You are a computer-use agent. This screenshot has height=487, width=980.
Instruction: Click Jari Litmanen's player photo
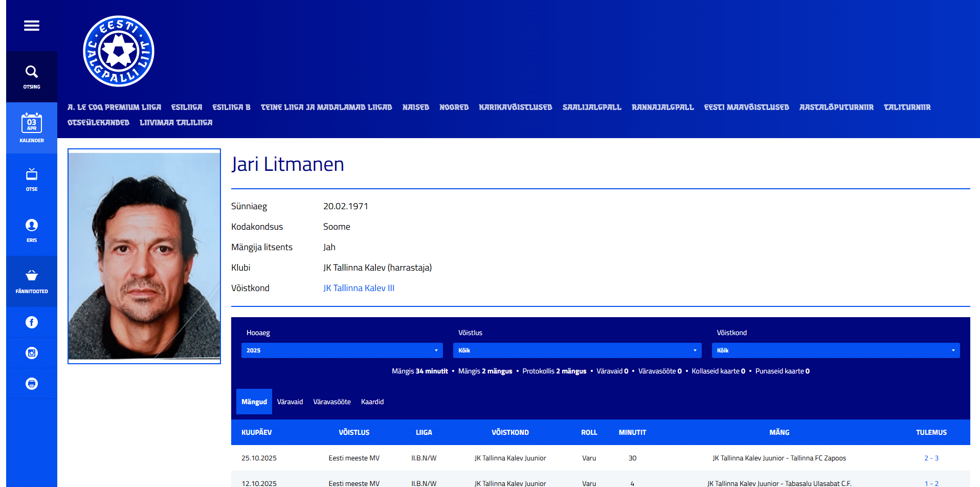[x=144, y=256]
